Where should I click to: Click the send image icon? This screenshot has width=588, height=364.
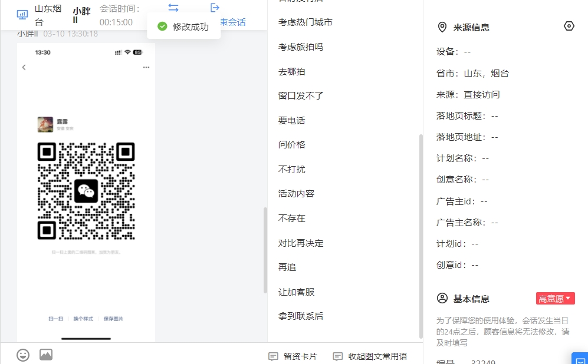[x=46, y=355]
